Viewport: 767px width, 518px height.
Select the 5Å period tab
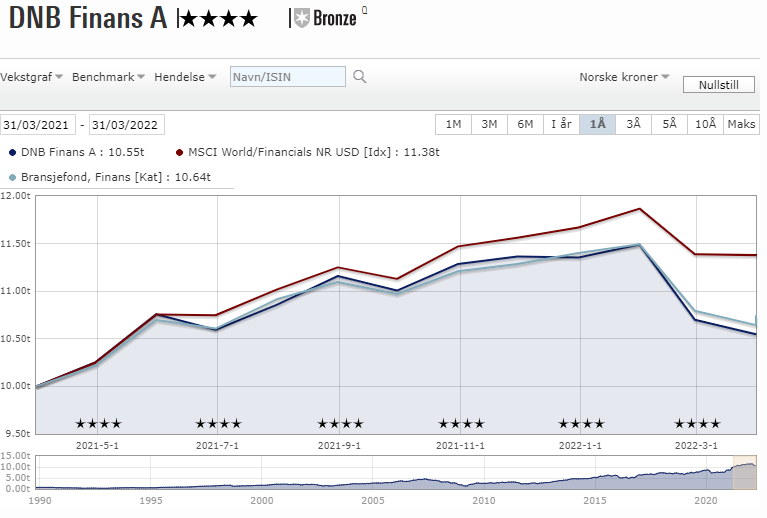669,124
